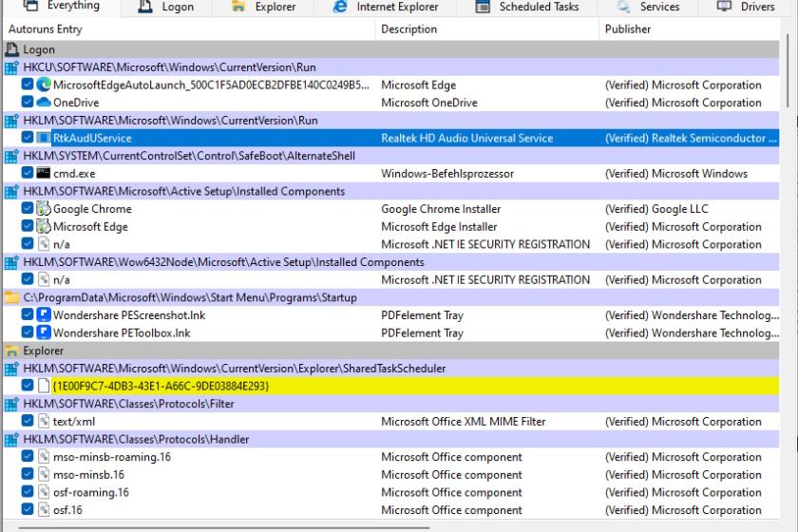The image size is (798, 532).
Task: Click the osf-roaming.16 file icon
Action: (44, 492)
